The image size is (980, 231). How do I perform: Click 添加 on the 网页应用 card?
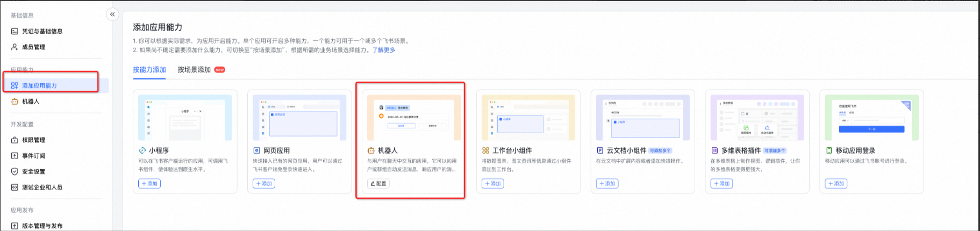pyautogui.click(x=263, y=184)
